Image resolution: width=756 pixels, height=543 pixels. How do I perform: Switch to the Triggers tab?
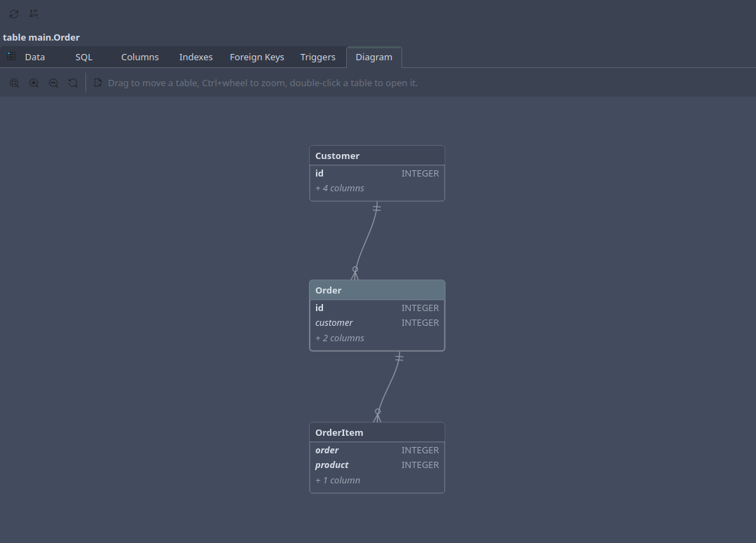point(317,57)
